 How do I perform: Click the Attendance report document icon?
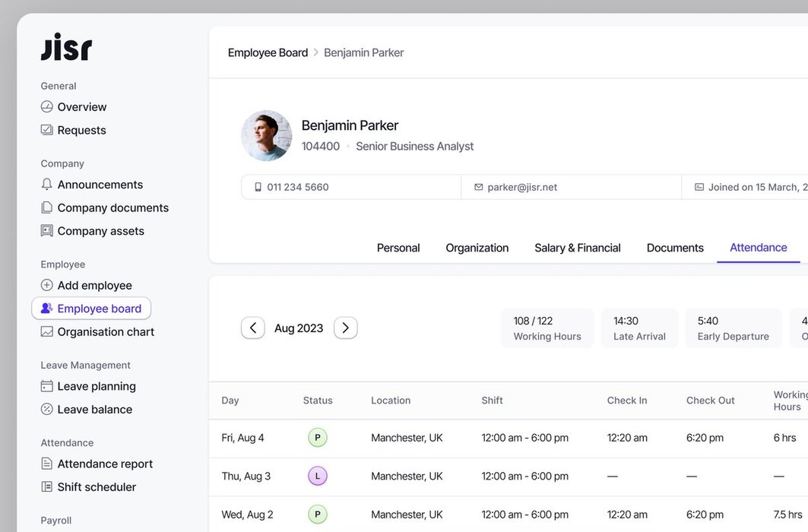tap(47, 464)
